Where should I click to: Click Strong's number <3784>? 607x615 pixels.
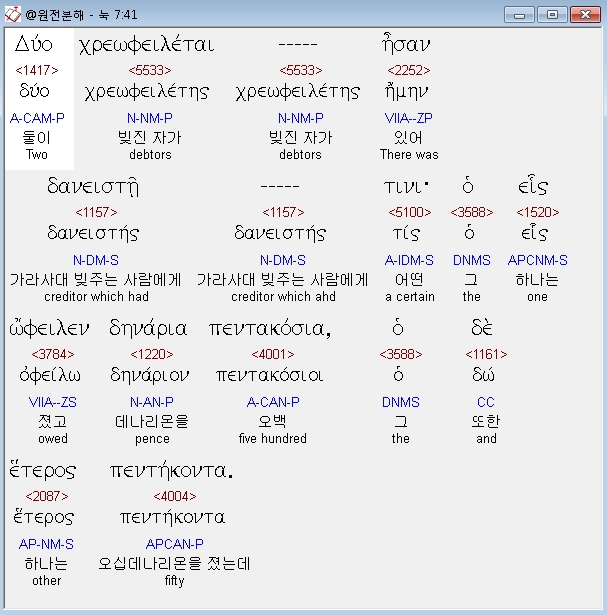click(53, 354)
